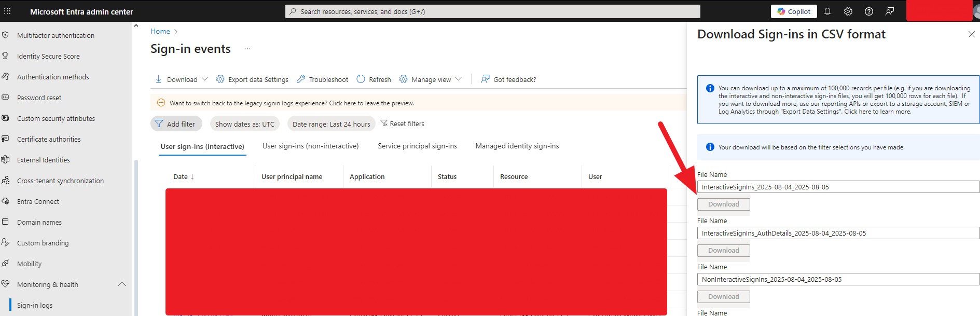Click Got feedback? in toolbar
The width and height of the screenshot is (980, 316).
click(508, 79)
